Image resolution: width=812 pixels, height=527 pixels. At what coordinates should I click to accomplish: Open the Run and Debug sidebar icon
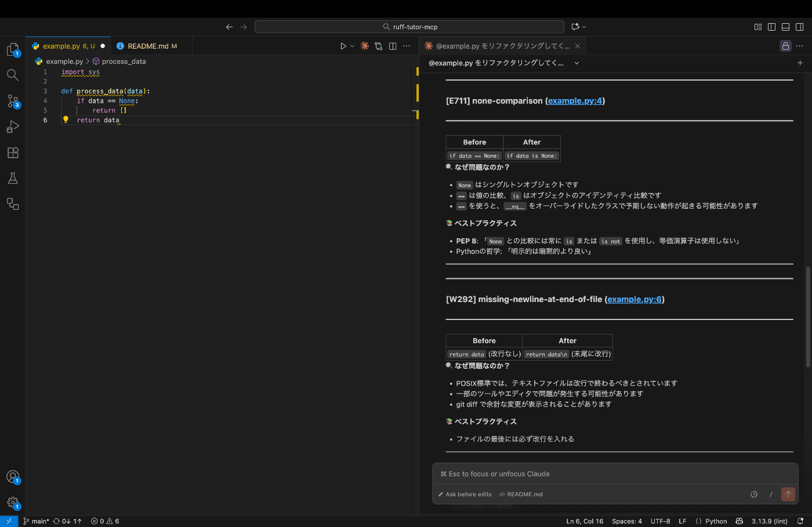(x=13, y=126)
